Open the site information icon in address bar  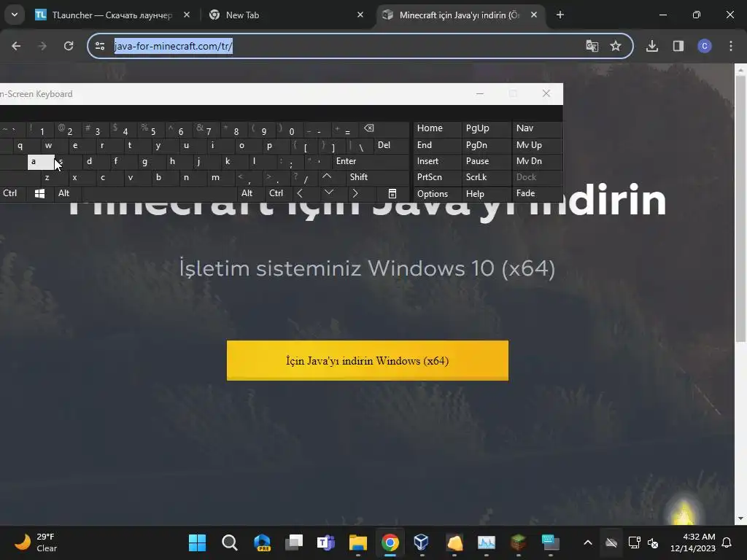click(x=100, y=46)
